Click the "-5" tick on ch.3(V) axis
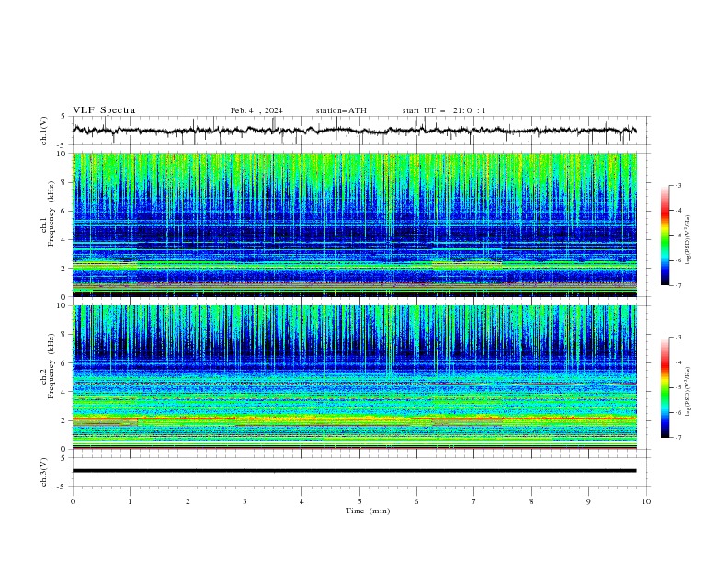The height and width of the screenshot is (563, 728). pos(63,487)
